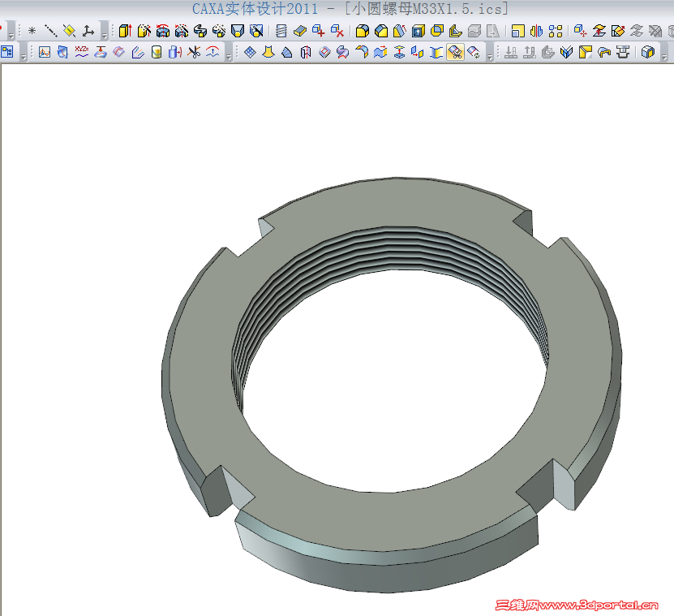The image size is (674, 616).
Task: Click add-body cube with red plus
Action: click(319, 31)
